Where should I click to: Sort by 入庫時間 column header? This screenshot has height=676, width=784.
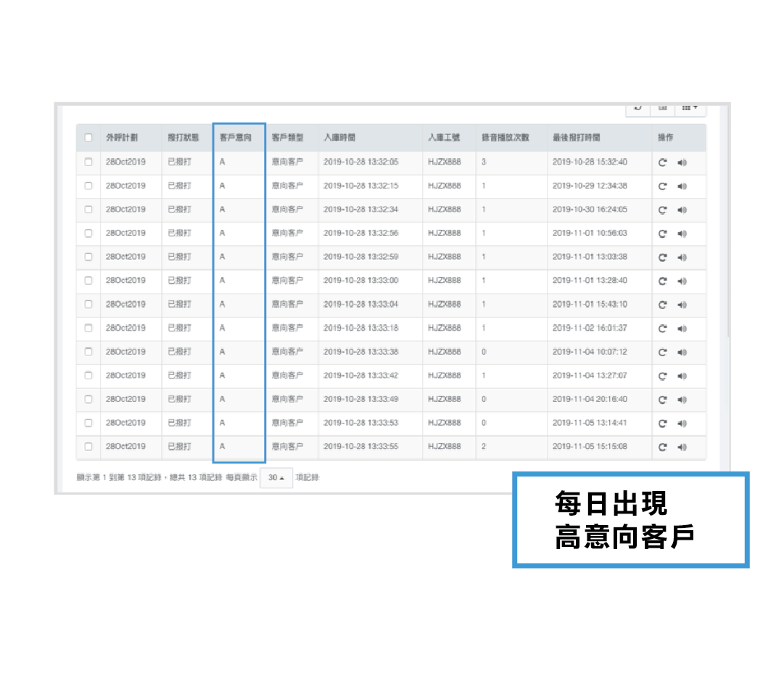point(339,138)
